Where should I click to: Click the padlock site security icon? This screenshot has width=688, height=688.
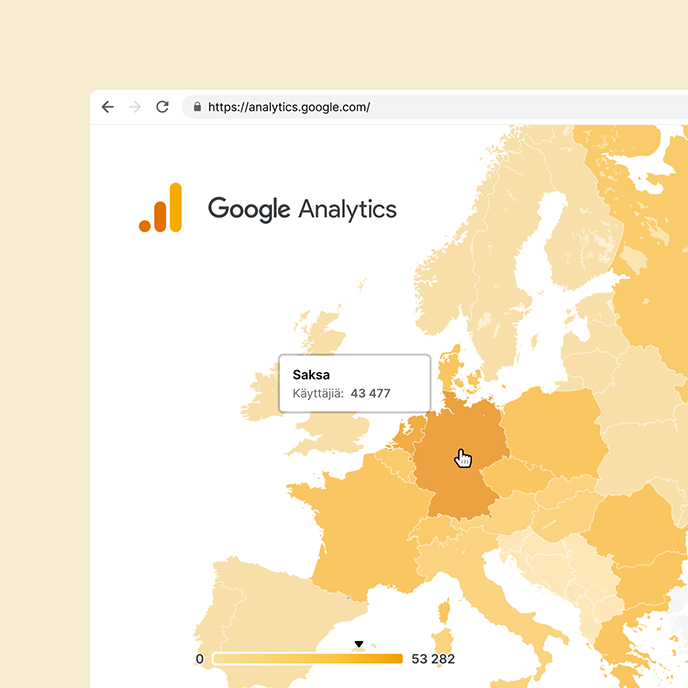click(197, 107)
